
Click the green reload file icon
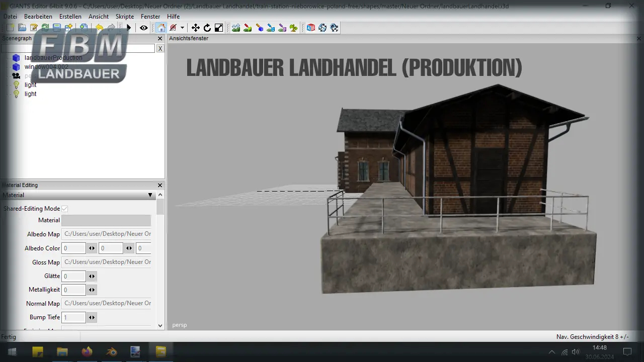tap(45, 28)
